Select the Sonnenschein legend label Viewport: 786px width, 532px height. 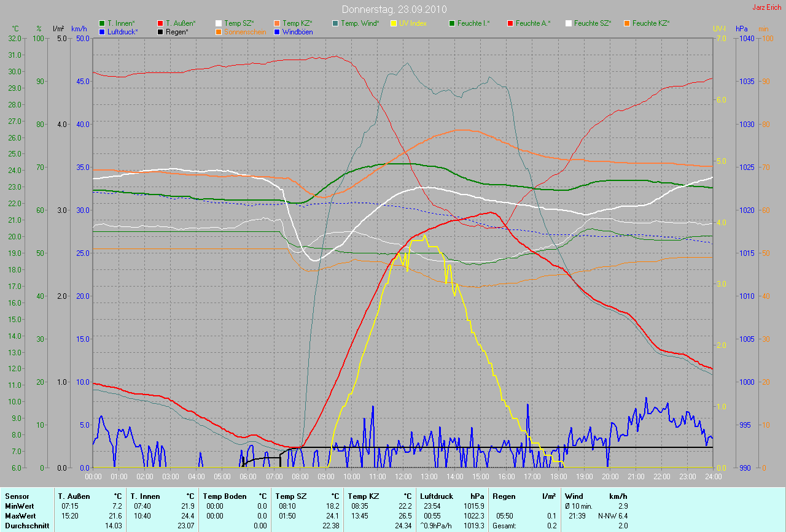pyautogui.click(x=245, y=31)
